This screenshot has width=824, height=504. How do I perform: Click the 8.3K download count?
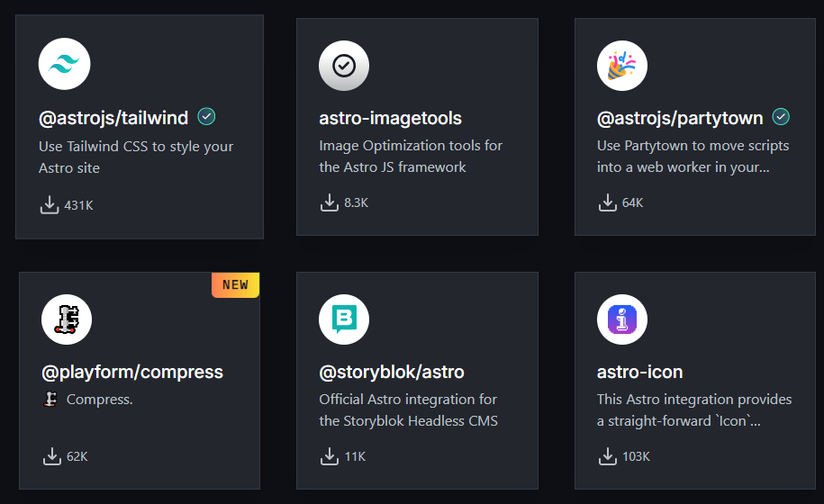click(357, 202)
